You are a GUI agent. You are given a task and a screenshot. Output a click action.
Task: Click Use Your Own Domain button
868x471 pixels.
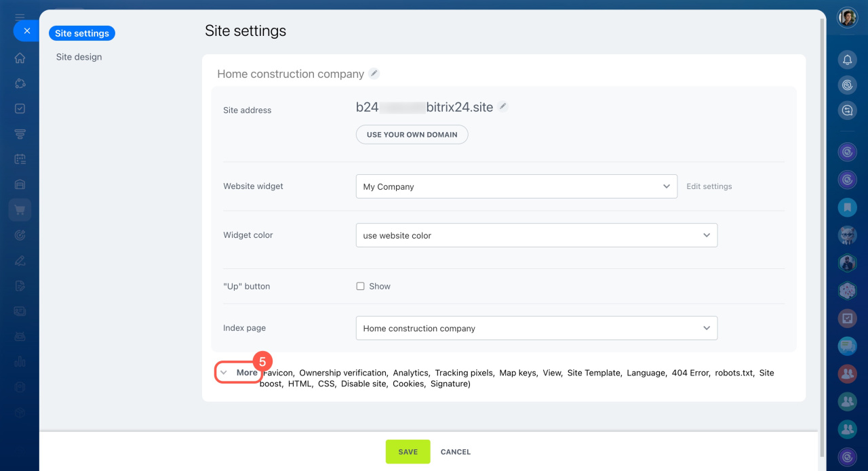pos(412,134)
